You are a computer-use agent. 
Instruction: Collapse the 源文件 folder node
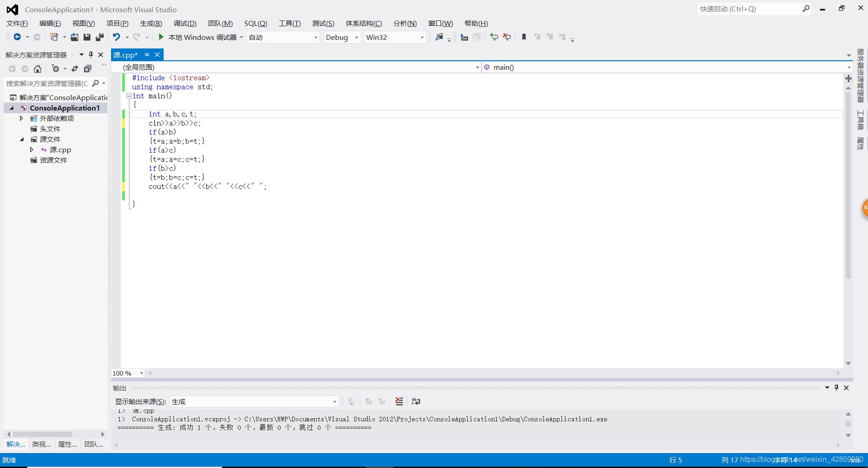[x=22, y=139]
